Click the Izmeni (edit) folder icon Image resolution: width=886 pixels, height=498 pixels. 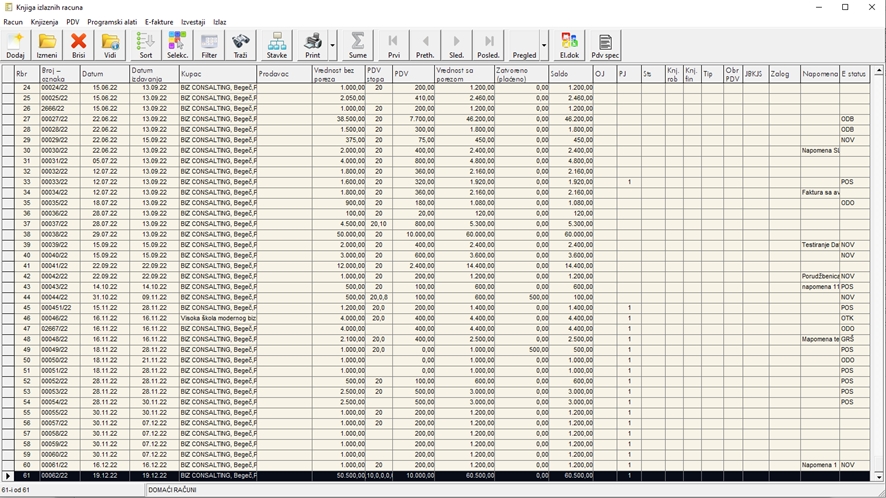tap(46, 45)
